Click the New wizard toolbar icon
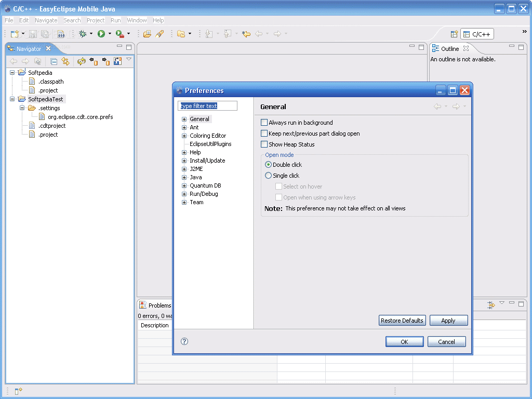The width and height of the screenshot is (532, 399). (15, 34)
